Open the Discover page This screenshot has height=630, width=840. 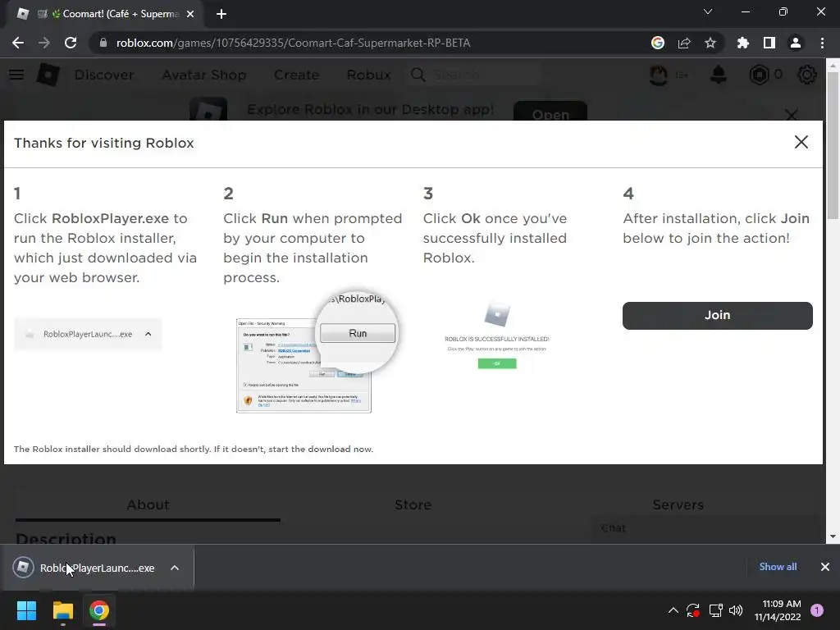pyautogui.click(x=104, y=75)
